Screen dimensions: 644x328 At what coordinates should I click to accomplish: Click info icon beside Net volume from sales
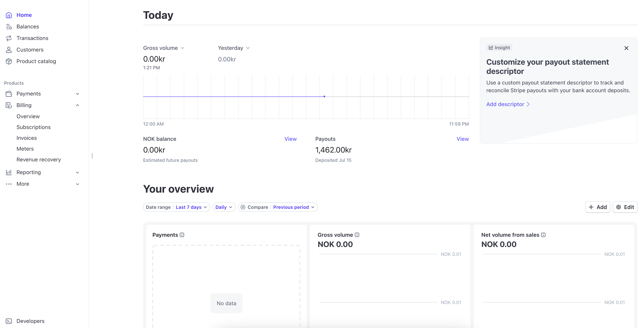point(543,235)
